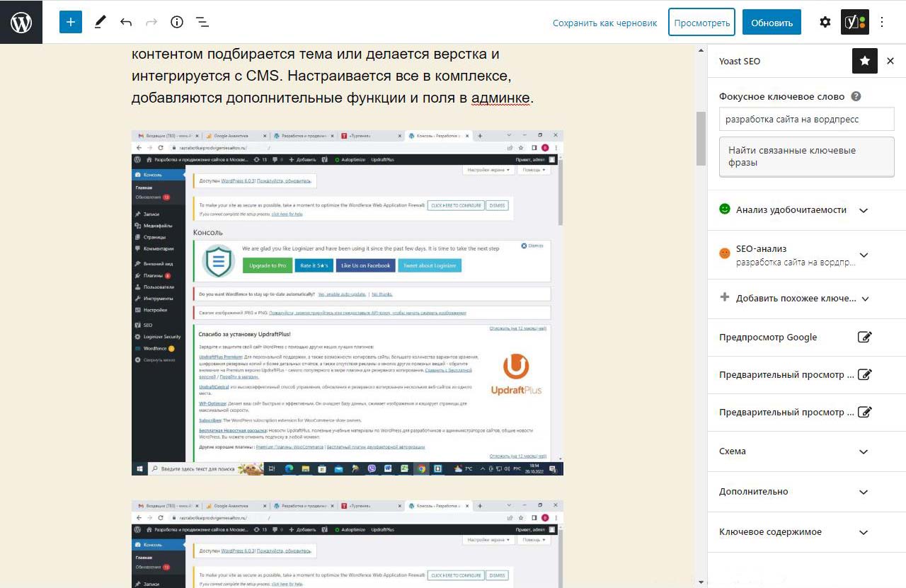906x588 pixels.
Task: Click the focus keyphrase input field
Action: pyautogui.click(x=806, y=120)
